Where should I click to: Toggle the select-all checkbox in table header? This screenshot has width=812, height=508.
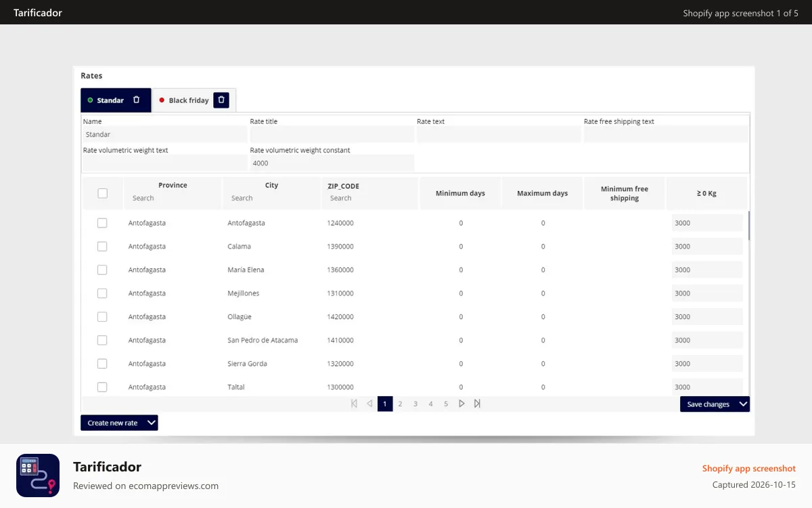tap(102, 193)
